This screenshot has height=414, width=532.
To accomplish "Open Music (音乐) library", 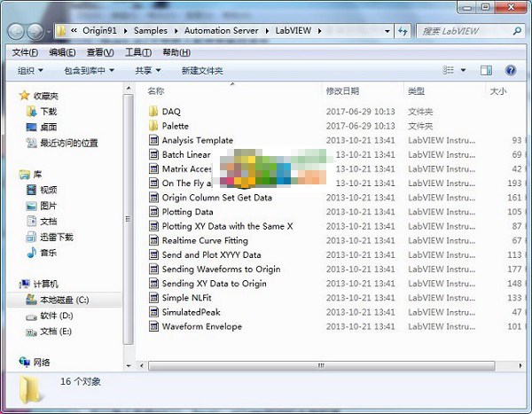I will pos(42,253).
